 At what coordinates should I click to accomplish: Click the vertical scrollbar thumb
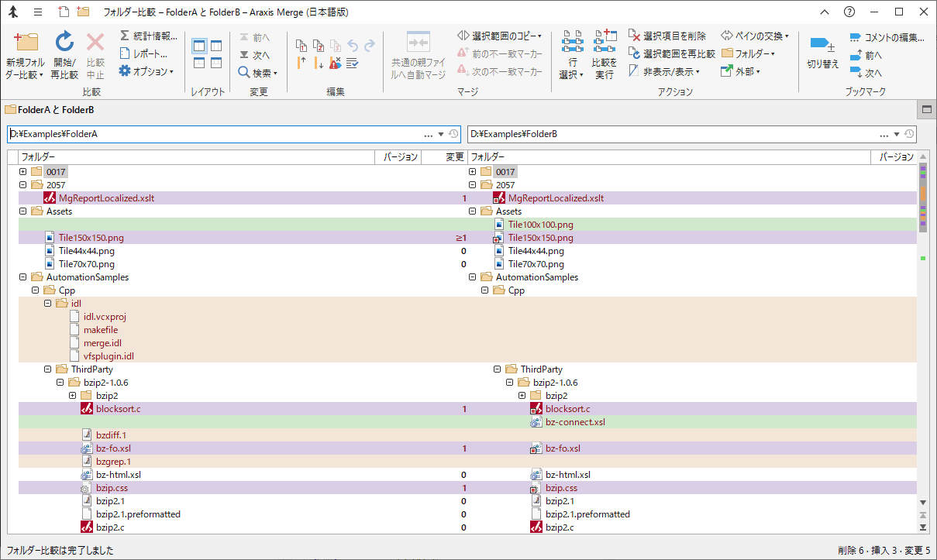tap(923, 198)
